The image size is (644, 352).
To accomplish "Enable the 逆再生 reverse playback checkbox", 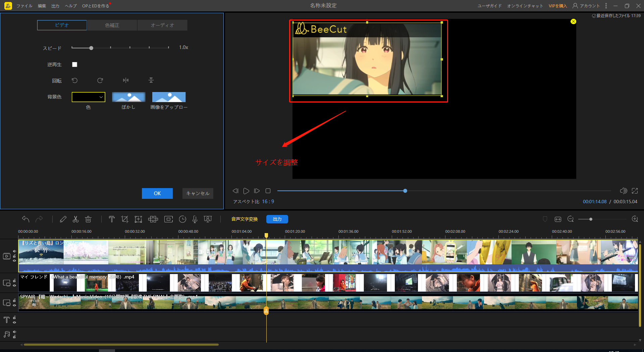I will [75, 64].
